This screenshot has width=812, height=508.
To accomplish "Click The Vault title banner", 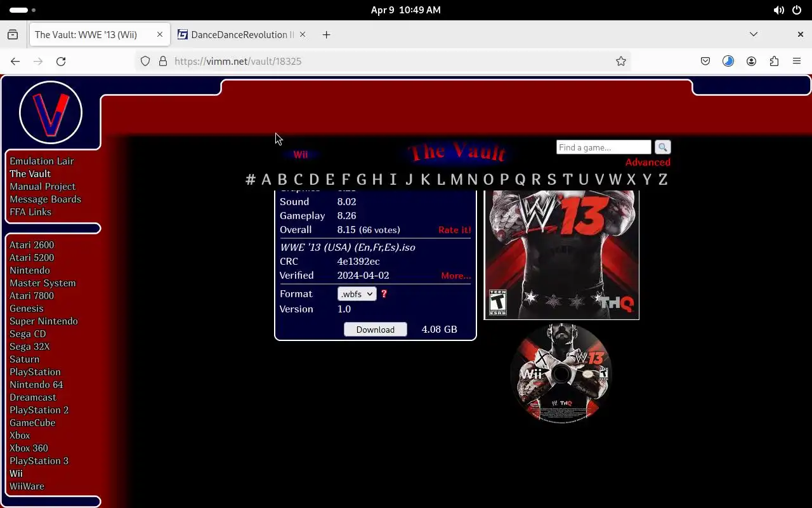I will (457, 152).
